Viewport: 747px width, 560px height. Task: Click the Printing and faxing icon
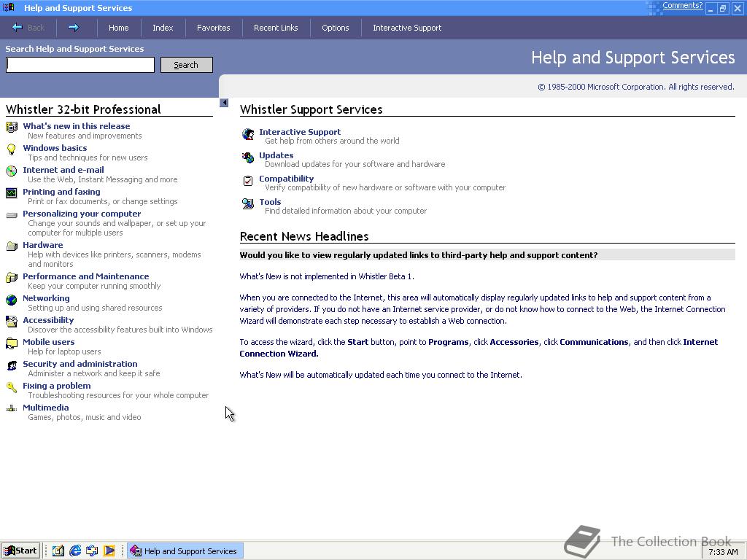pyautogui.click(x=12, y=192)
